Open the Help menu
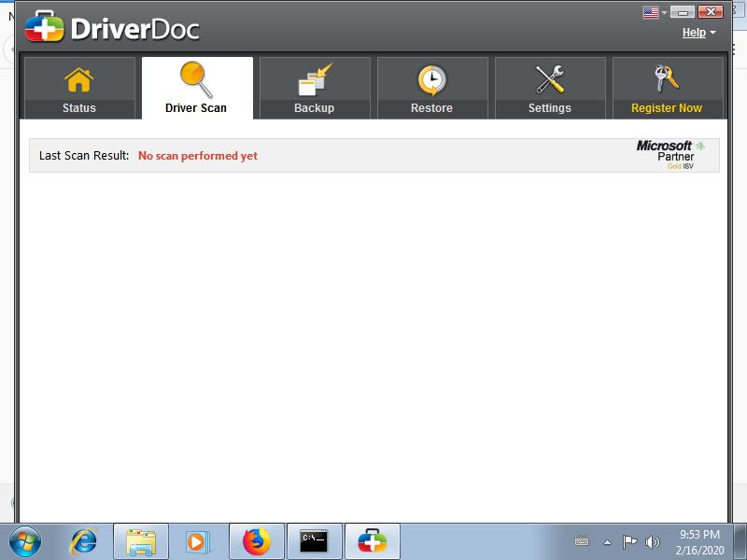Screen dimensions: 747x560 [x=698, y=33]
